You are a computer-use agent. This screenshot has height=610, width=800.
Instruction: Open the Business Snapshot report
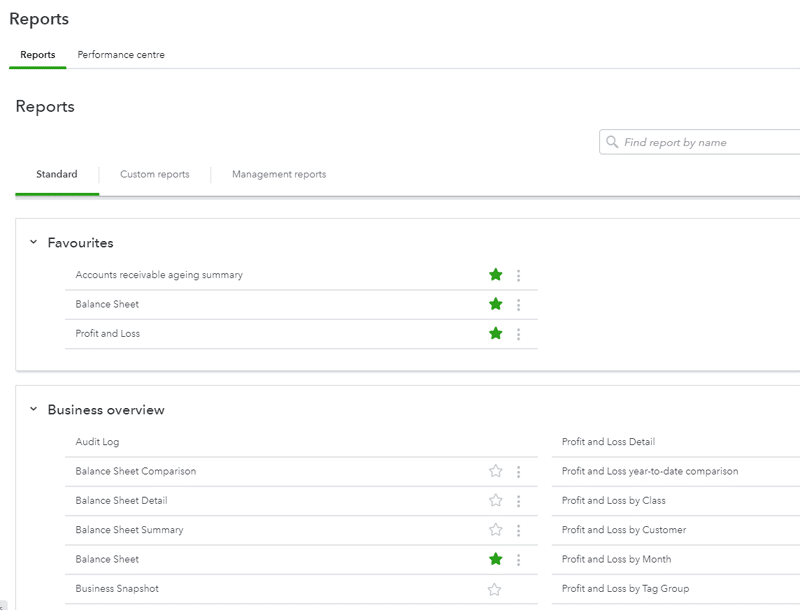coord(117,589)
